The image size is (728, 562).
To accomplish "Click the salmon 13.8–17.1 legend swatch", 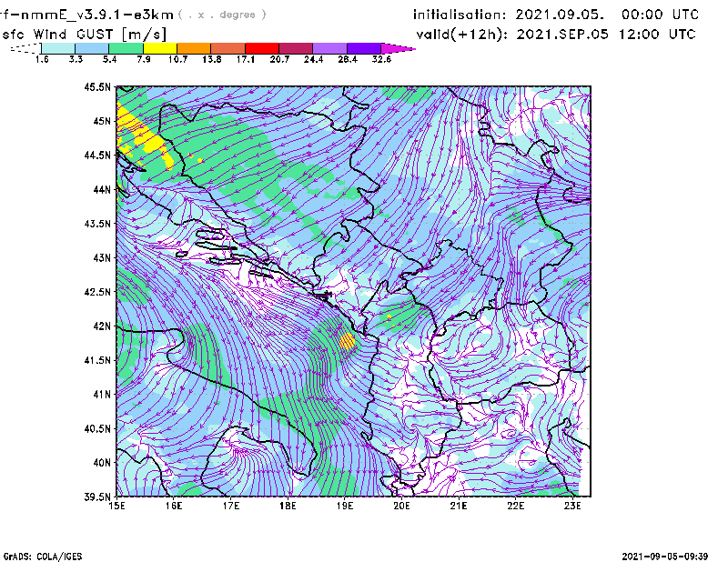I will [228, 48].
